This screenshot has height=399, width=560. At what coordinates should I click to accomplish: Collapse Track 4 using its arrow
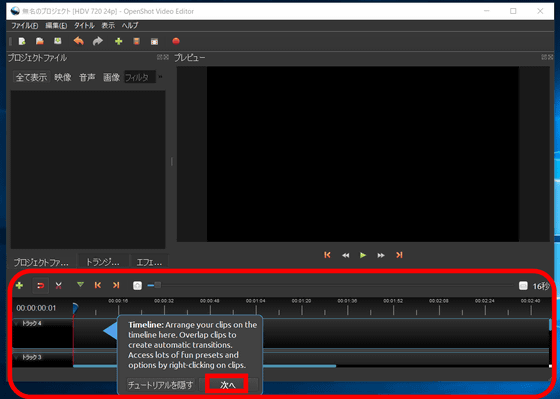click(16, 323)
